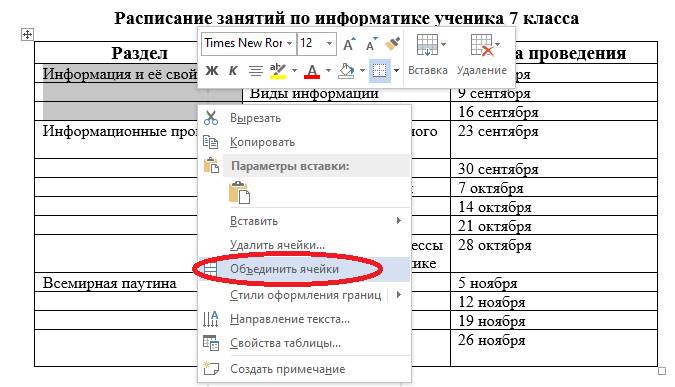Open the Удаление table delete button
675x387 pixels.
[x=482, y=55]
